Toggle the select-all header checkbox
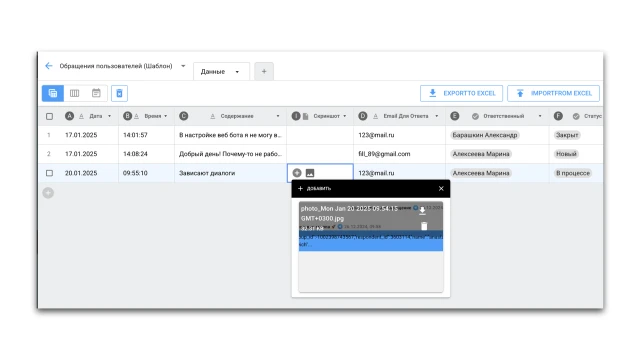Viewport: 640px width, 360px height. click(x=49, y=116)
